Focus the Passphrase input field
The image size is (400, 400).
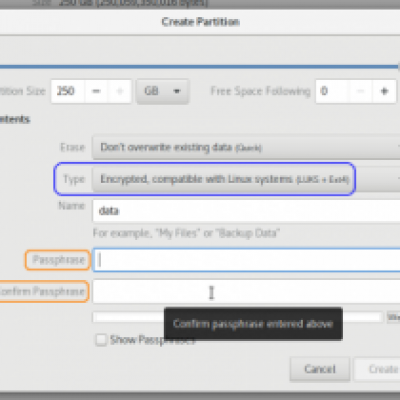tap(246, 260)
